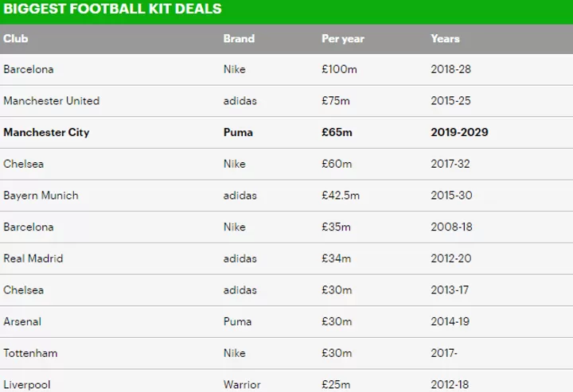Click the Bayern Munich club cell
The width and height of the screenshot is (573, 392).
[41, 196]
